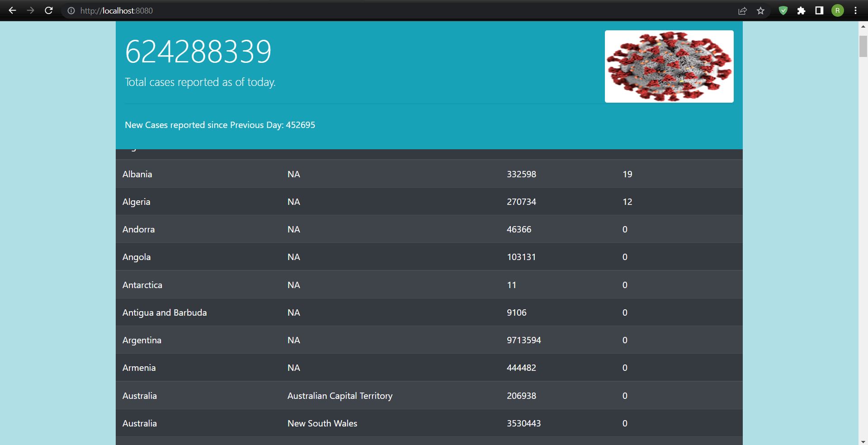Toggle the browser side panel
Screen dimensions: 868x445
819,10
